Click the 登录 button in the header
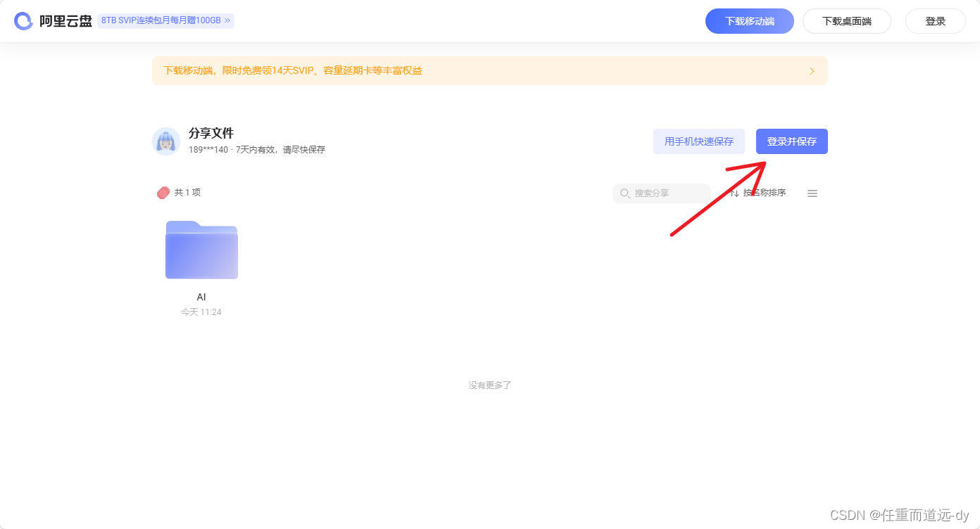The width and height of the screenshot is (980, 529). click(x=935, y=21)
